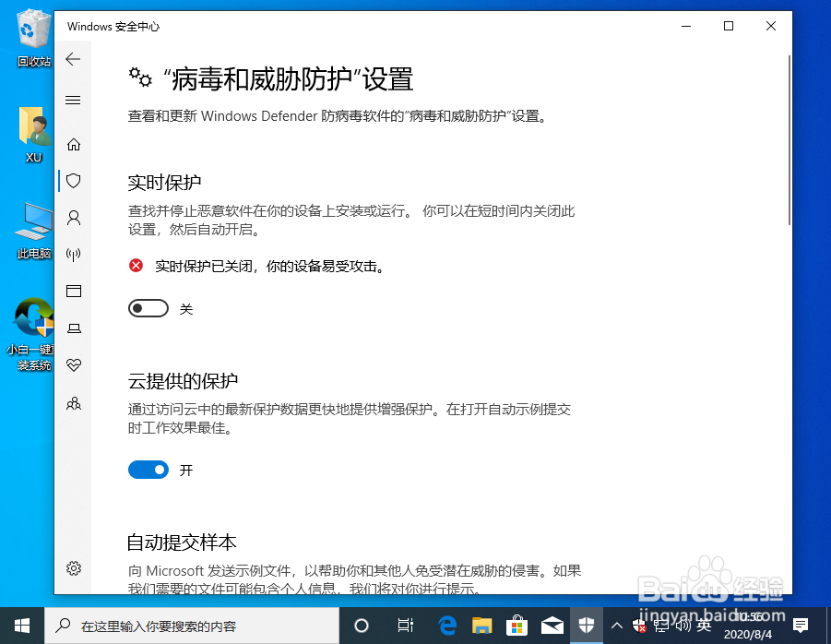Open the hamburger navigation menu
The height and width of the screenshot is (644, 831).
pos(73,101)
